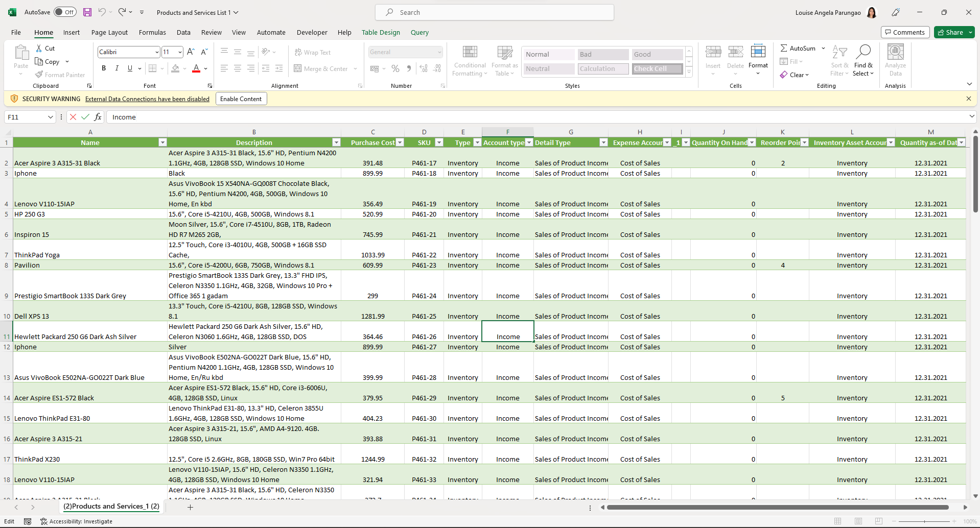This screenshot has width=980, height=528.
Task: Click the Delete cells icon
Action: 735,52
